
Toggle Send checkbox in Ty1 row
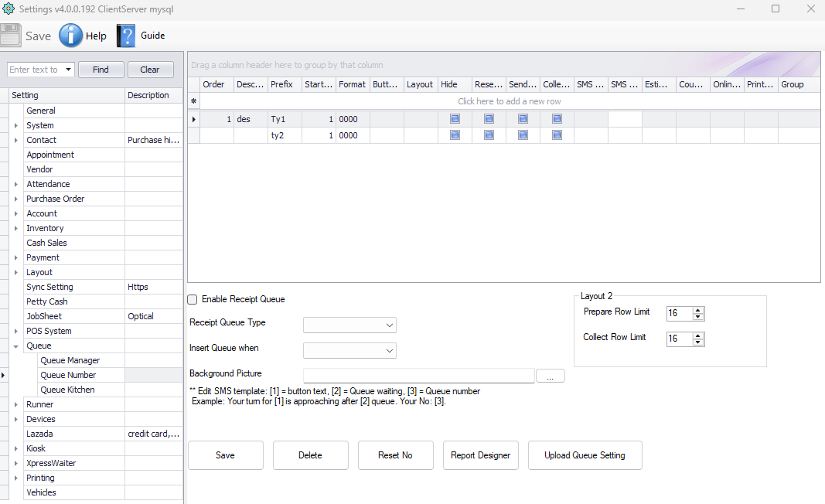click(x=523, y=119)
